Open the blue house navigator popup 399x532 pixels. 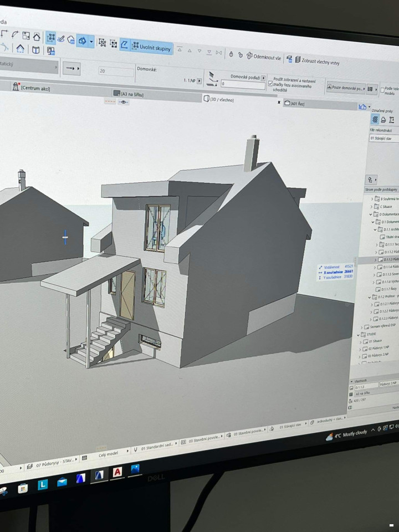(363, 107)
